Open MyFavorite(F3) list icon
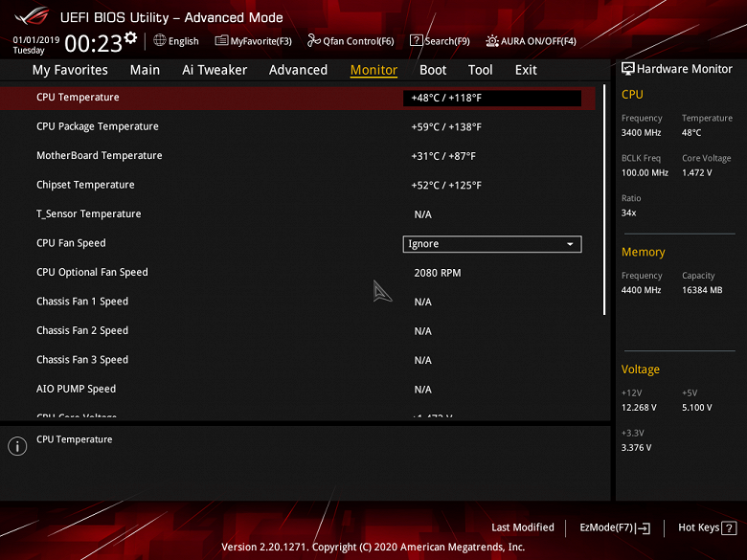This screenshot has height=560, width=747. 221,40
